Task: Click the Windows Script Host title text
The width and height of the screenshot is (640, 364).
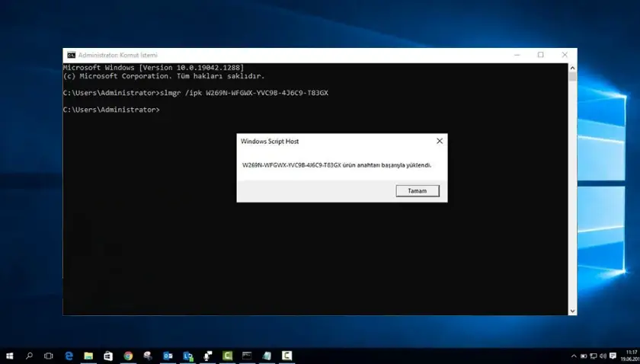Action: (270, 141)
